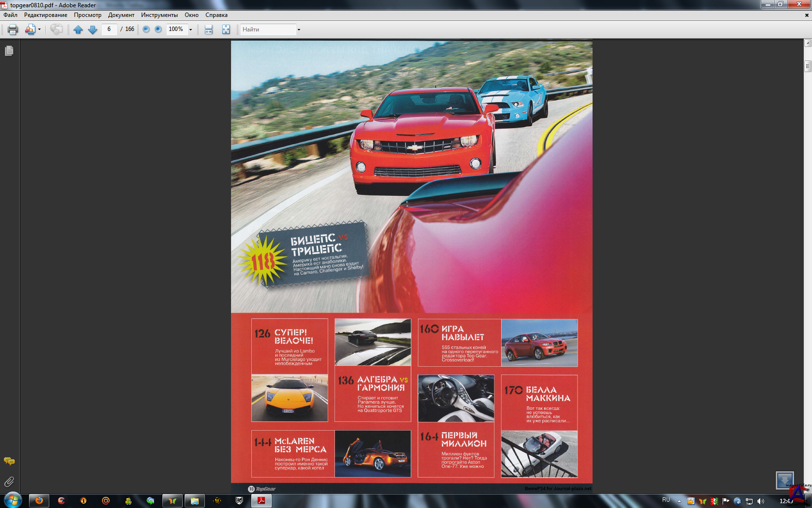
Task: Open the Attachments paperclip panel
Action: 9,482
